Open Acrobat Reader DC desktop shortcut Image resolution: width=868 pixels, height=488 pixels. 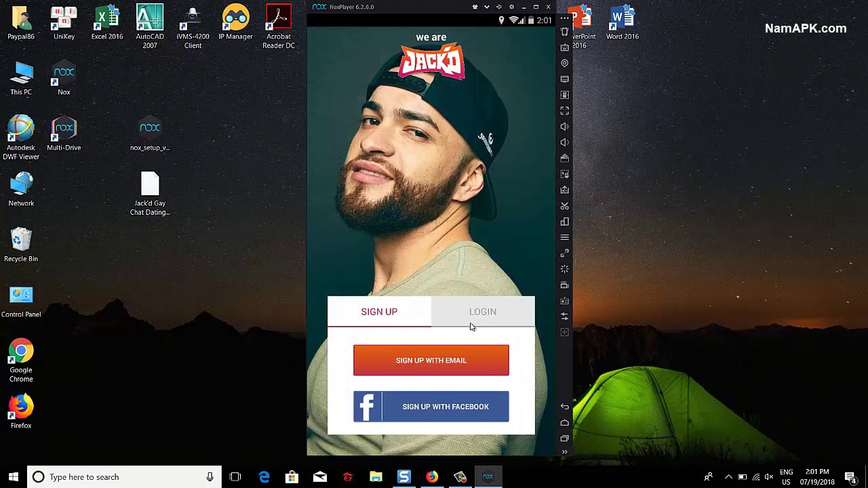pos(279,27)
